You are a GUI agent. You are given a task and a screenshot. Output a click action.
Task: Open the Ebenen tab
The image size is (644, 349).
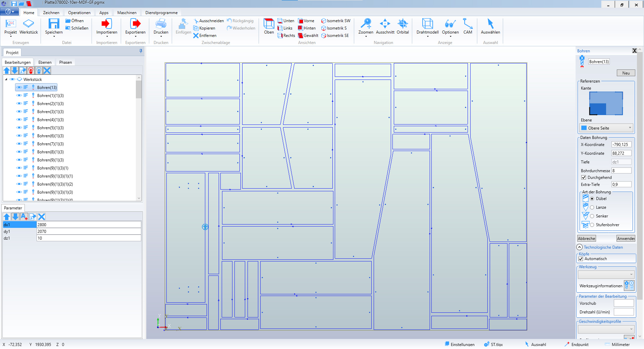(45, 62)
